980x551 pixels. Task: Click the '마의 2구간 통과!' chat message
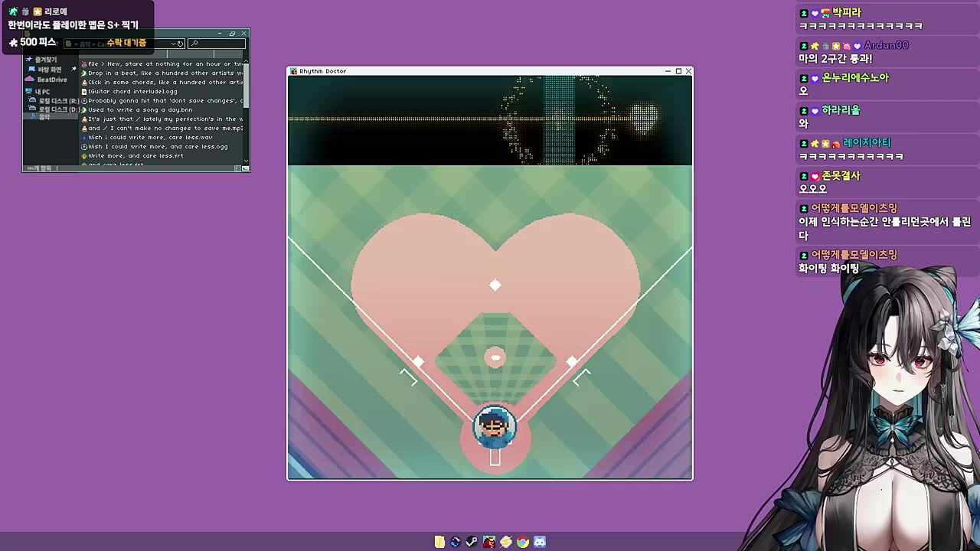835,59
